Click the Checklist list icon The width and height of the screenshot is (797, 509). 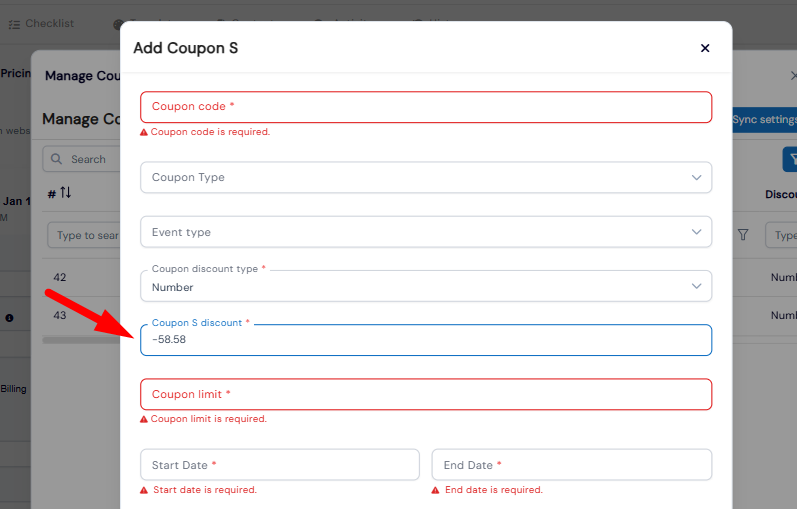pyautogui.click(x=14, y=24)
